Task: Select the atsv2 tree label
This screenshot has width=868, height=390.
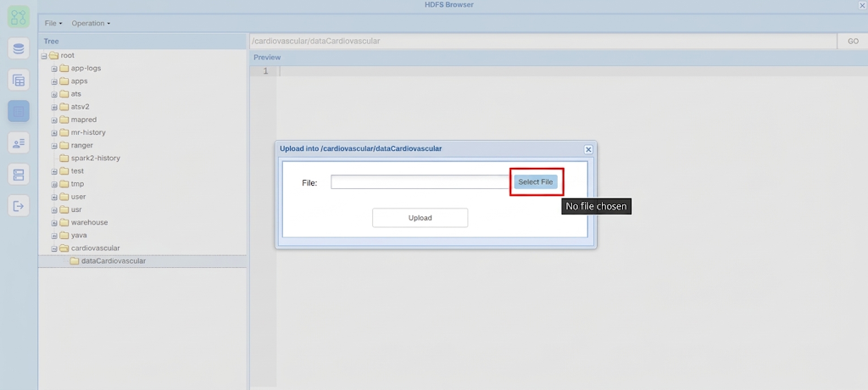Action: [81, 106]
